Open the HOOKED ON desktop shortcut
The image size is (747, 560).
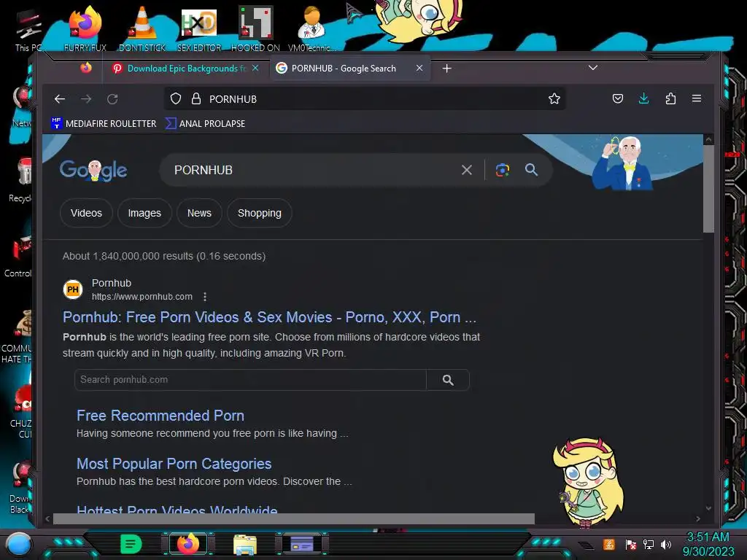[255, 28]
